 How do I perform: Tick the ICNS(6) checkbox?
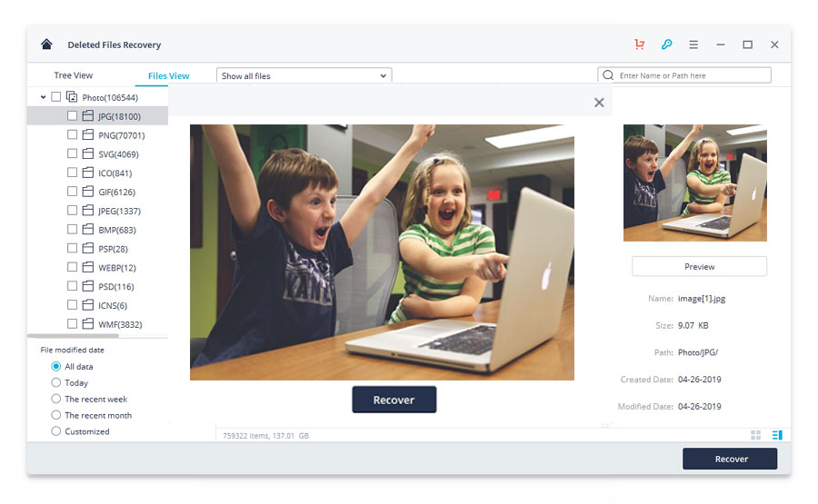(72, 305)
